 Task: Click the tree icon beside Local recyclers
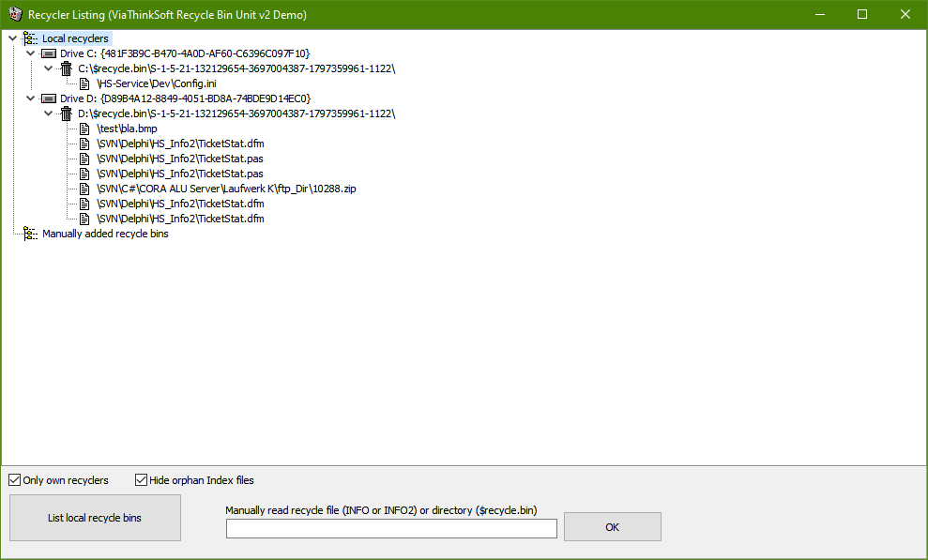click(30, 38)
